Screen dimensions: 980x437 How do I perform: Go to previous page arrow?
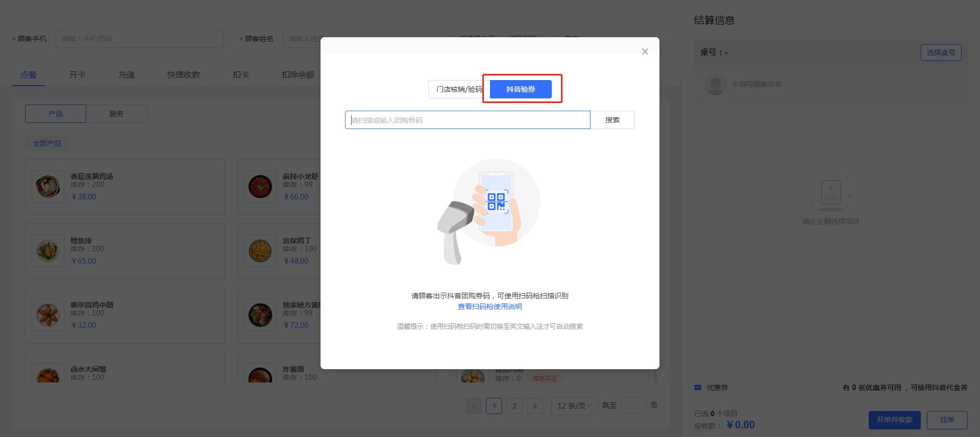pyautogui.click(x=474, y=406)
